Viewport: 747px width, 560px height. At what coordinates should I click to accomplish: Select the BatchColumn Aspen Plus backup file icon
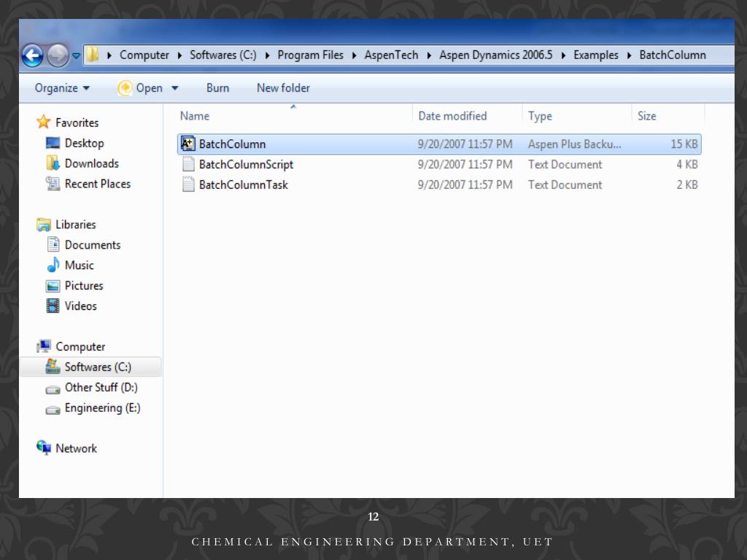(x=187, y=144)
